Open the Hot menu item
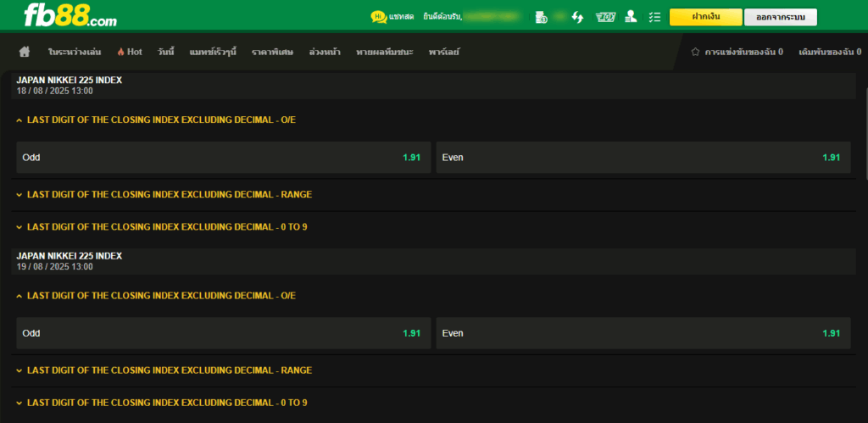The height and width of the screenshot is (423, 868). tap(130, 52)
